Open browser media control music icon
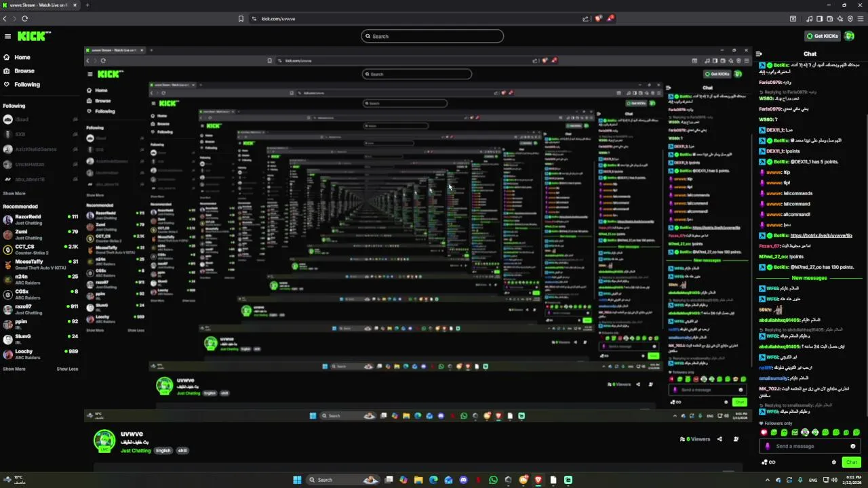 809,19
